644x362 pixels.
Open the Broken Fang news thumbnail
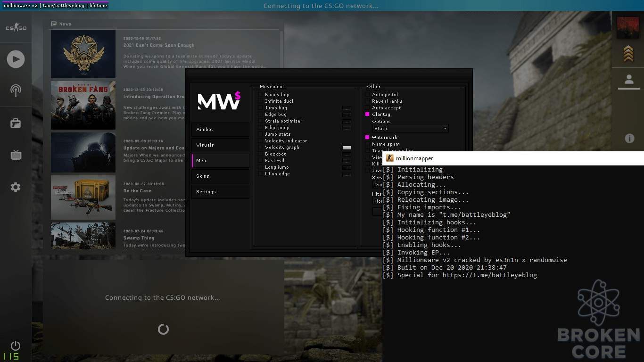tap(83, 105)
